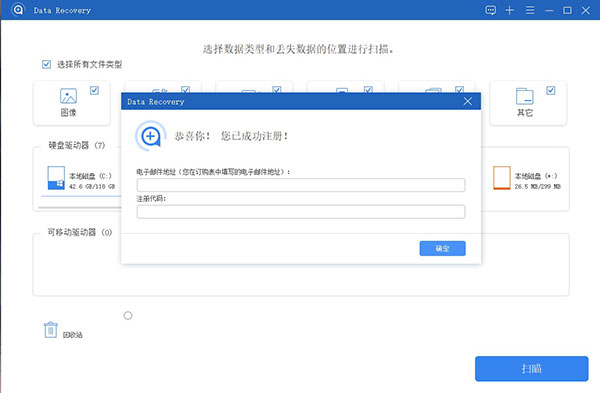
Task: Focus the email address input field
Action: [x=301, y=185]
